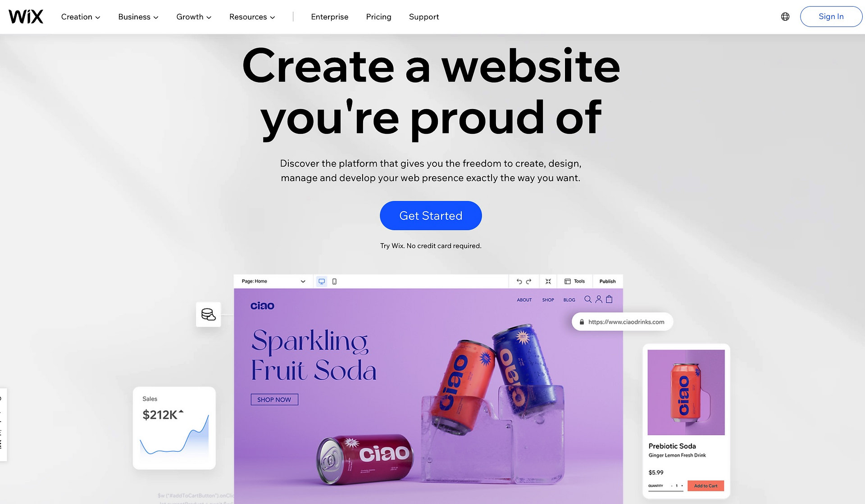Select the database/CMS stack icon

pyautogui.click(x=208, y=314)
